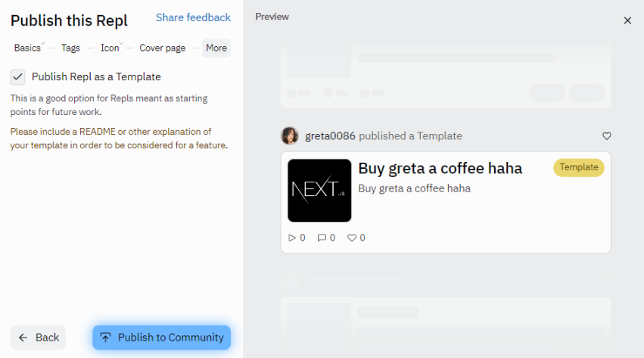Image resolution: width=644 pixels, height=358 pixels.
Task: Click Publish to Community button
Action: 161,338
